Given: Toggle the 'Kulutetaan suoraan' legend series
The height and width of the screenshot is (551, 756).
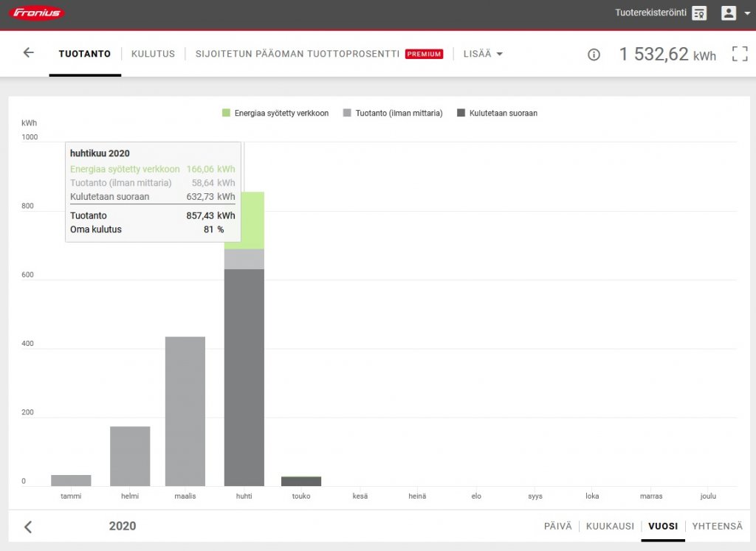Looking at the screenshot, I should (x=497, y=113).
